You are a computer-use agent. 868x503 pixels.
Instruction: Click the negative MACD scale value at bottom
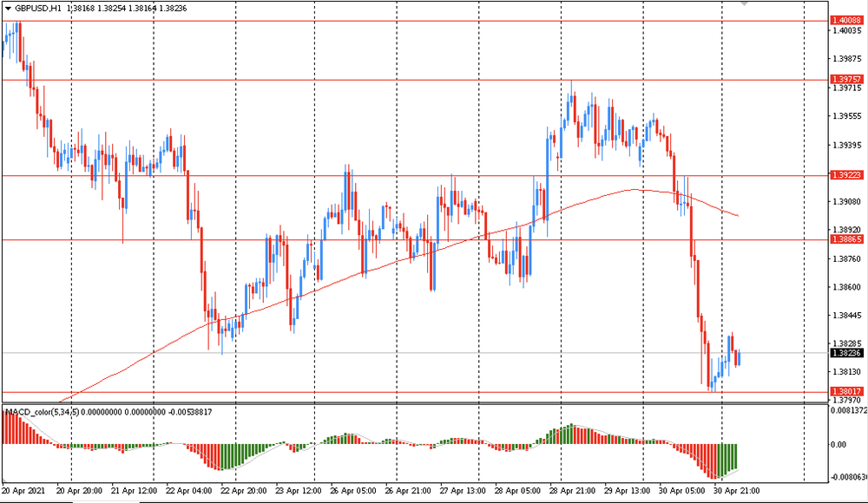coord(849,476)
